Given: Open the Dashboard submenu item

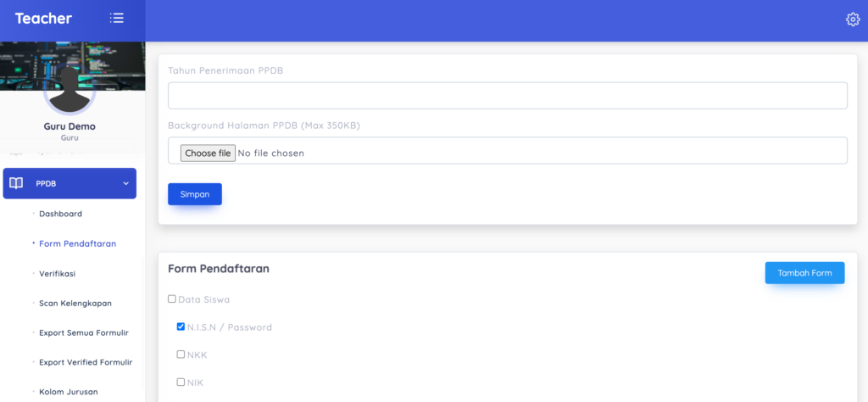Looking at the screenshot, I should [x=60, y=214].
